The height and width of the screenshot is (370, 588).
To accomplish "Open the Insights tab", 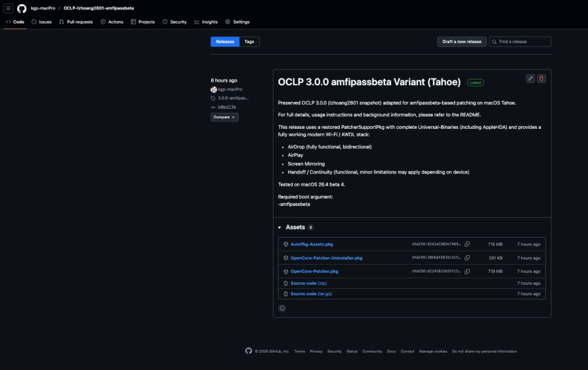I will (x=206, y=22).
